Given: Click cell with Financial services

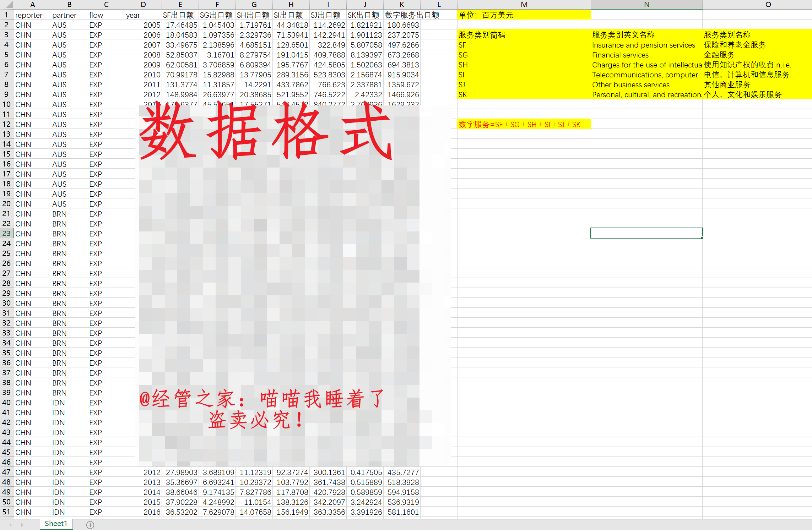Looking at the screenshot, I should pyautogui.click(x=620, y=55).
